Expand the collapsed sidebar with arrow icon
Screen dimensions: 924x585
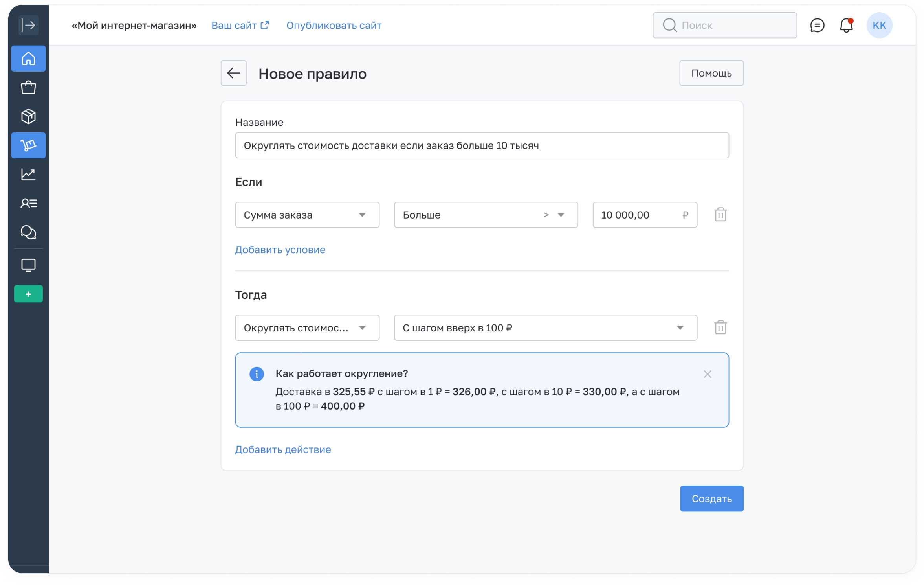[28, 26]
